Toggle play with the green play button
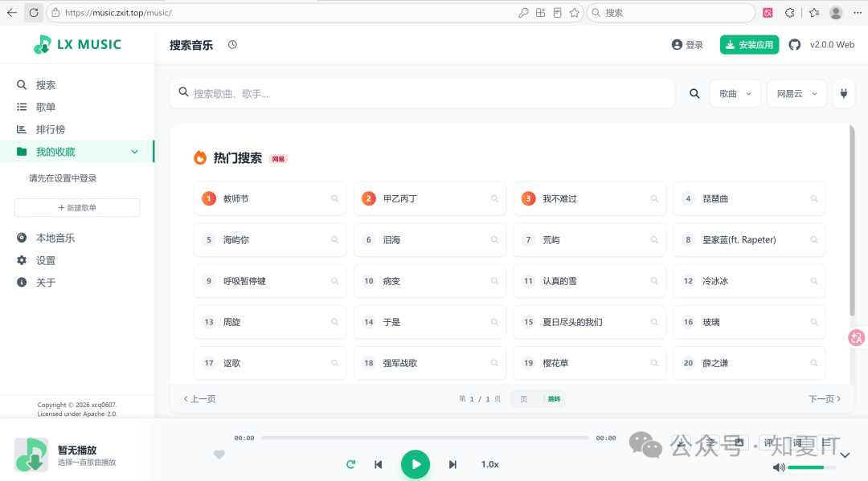The height and width of the screenshot is (481, 868). 416,464
